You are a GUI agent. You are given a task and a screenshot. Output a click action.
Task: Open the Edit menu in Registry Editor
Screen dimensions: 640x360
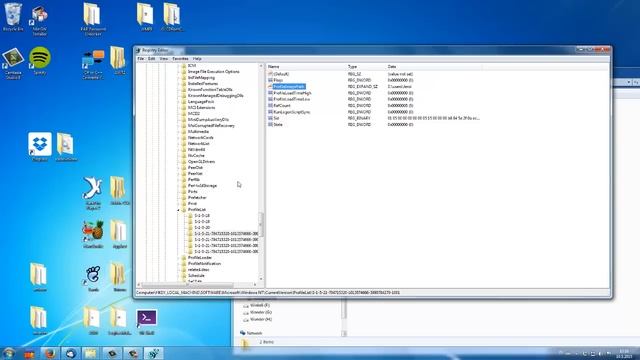click(151, 59)
